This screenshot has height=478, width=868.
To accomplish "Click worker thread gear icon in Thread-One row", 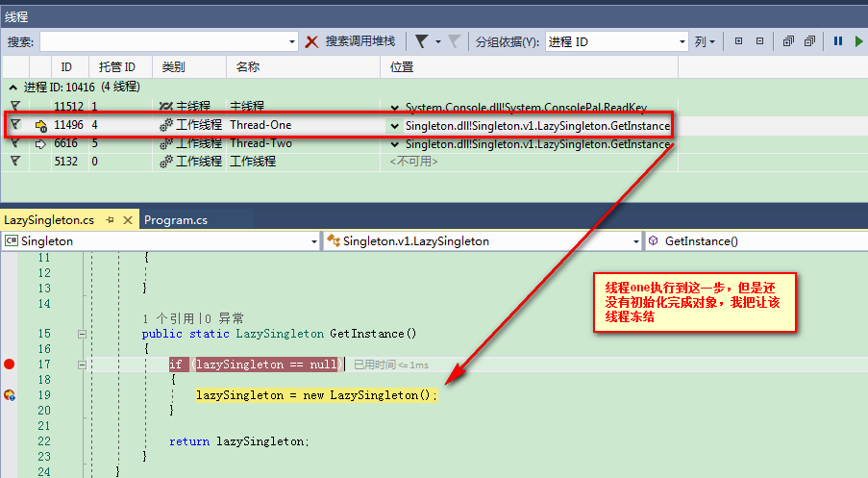I will pyautogui.click(x=166, y=126).
